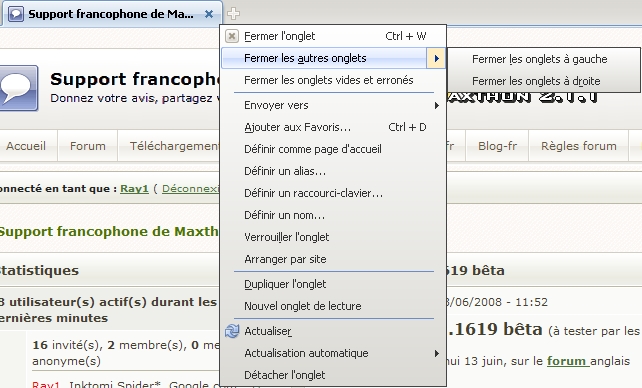This screenshot has height=388, width=642.
Task: Choose Dupliquer l'onglet
Action: click(333, 284)
